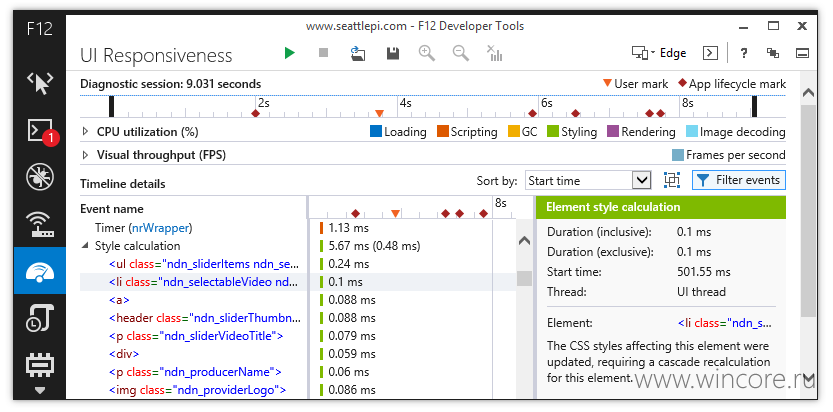Open the Sort by Start time dropdown
Viewport: 833px width, 412px height.
588,181
